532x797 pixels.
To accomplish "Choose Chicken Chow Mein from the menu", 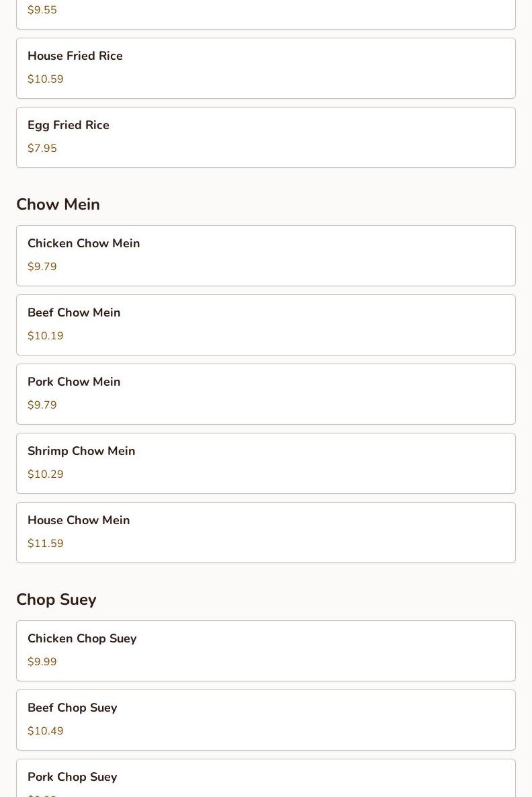I will pyautogui.click(x=266, y=255).
